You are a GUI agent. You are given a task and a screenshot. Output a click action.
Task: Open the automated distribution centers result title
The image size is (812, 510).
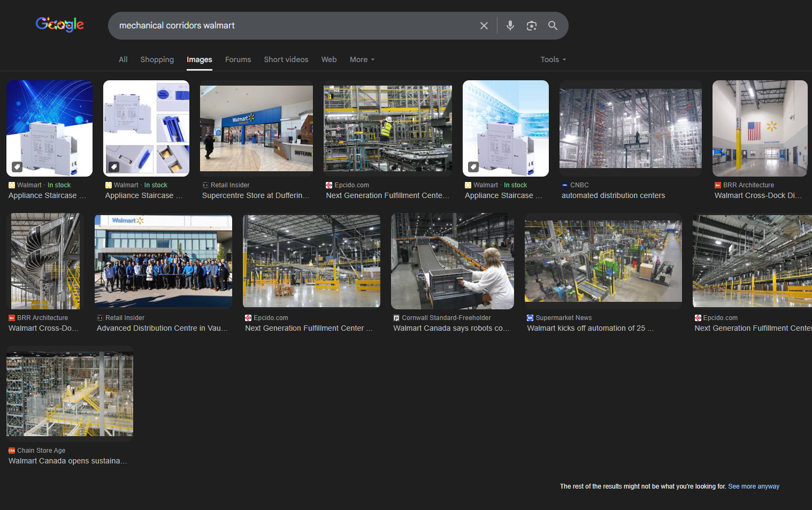coord(614,195)
